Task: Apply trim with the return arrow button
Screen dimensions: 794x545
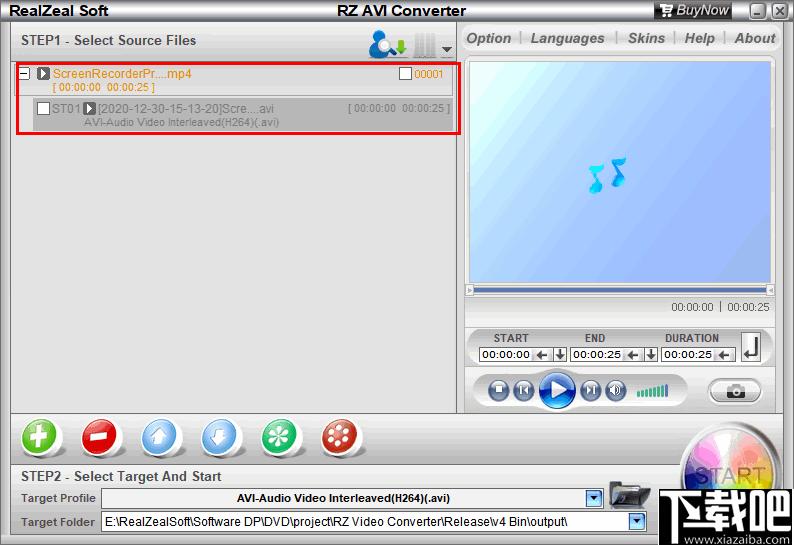Action: pos(751,347)
